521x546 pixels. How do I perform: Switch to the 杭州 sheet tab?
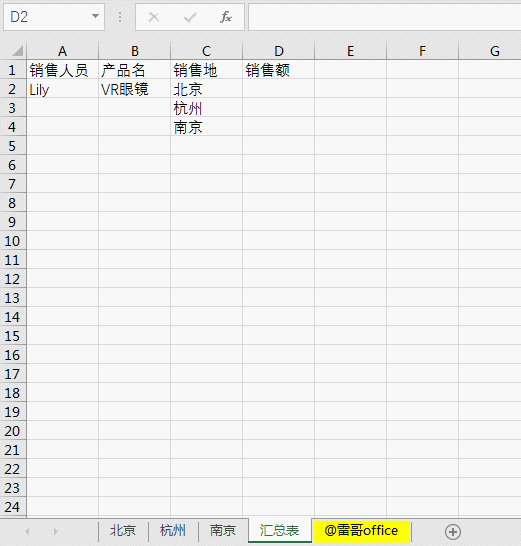point(173,531)
